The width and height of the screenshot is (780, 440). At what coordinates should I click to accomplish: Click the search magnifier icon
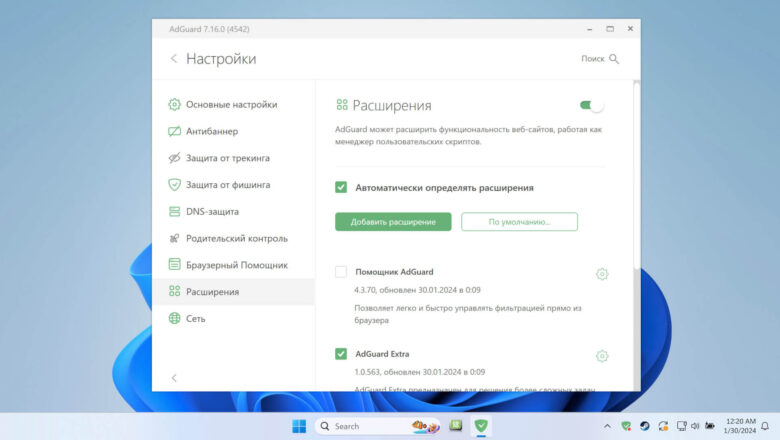click(x=614, y=59)
